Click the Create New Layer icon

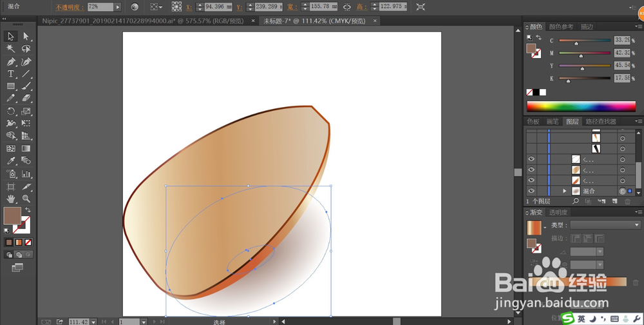click(x=615, y=201)
